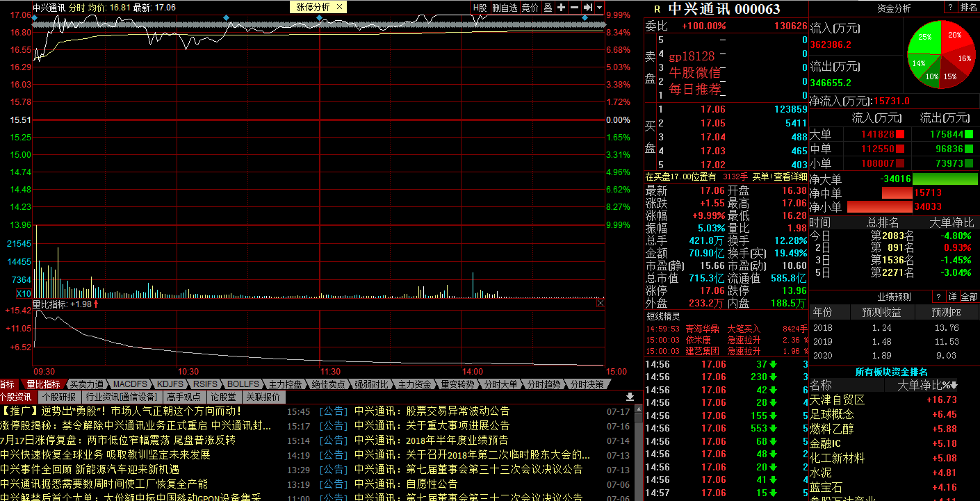Click 详 in the 业绩预测 header
The height and width of the screenshot is (501, 980).
(x=953, y=297)
